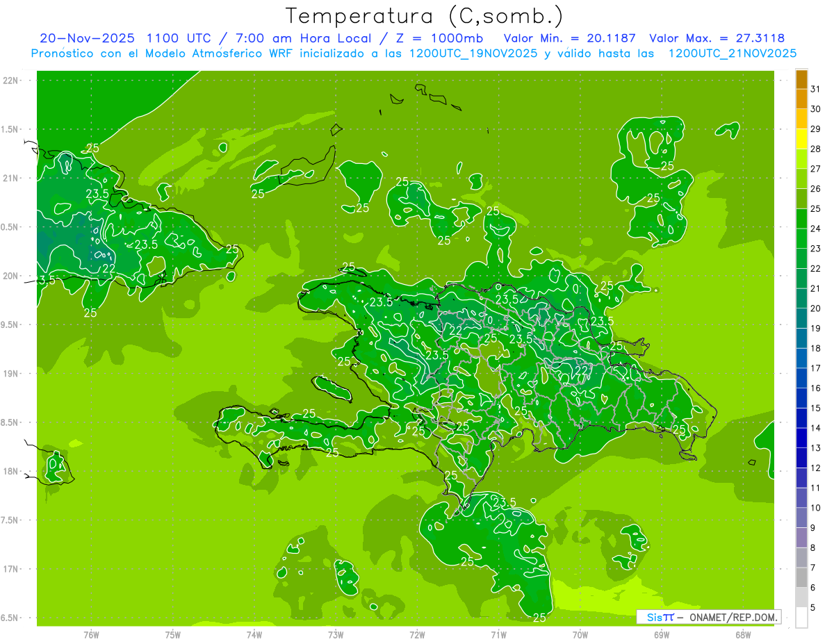Viewport: 834px width, 644px height.
Task: Click the "73W" longitude axis label
Action: click(x=336, y=635)
